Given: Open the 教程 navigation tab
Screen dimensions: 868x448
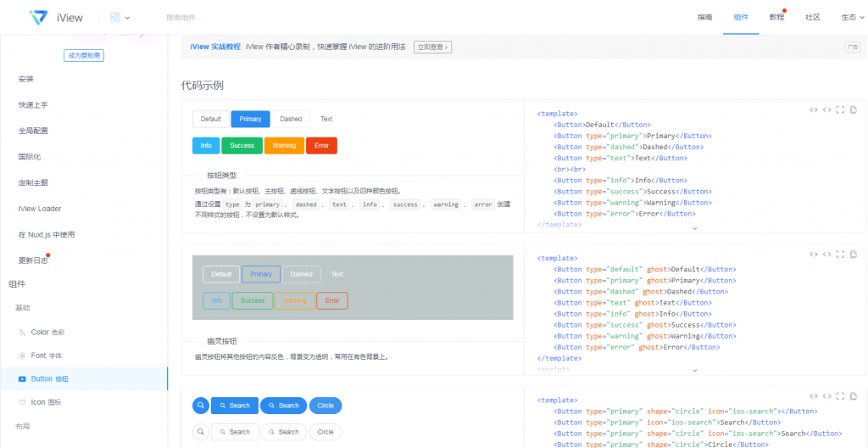Looking at the screenshot, I should (x=776, y=17).
